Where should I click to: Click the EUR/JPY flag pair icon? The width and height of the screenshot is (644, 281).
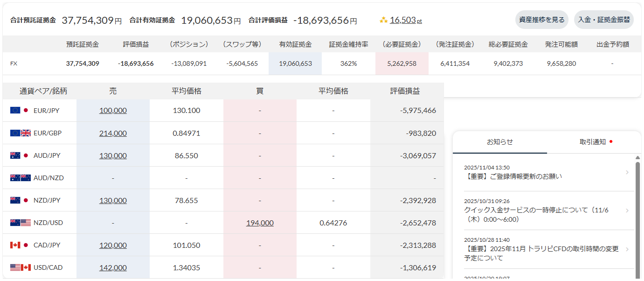(20, 111)
